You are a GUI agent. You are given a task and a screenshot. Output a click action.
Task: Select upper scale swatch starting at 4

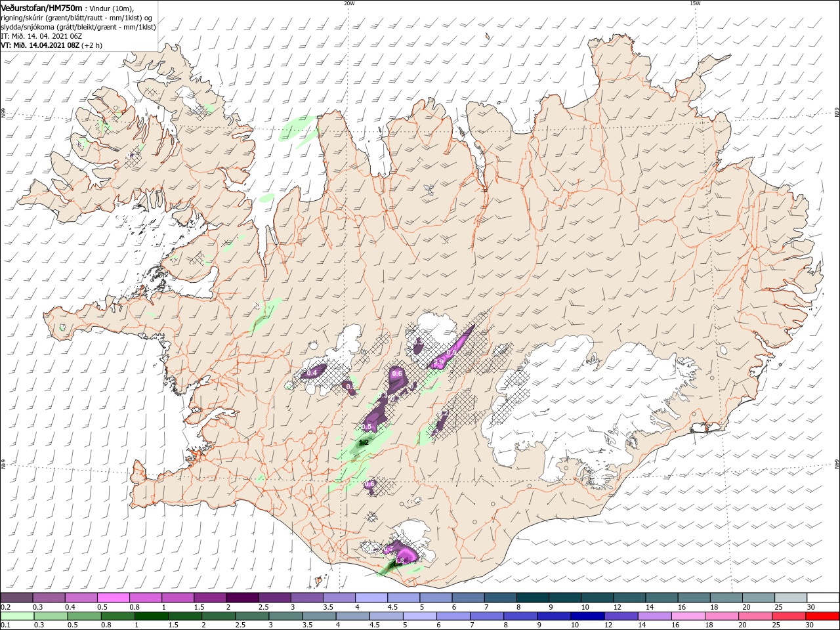coord(371,598)
